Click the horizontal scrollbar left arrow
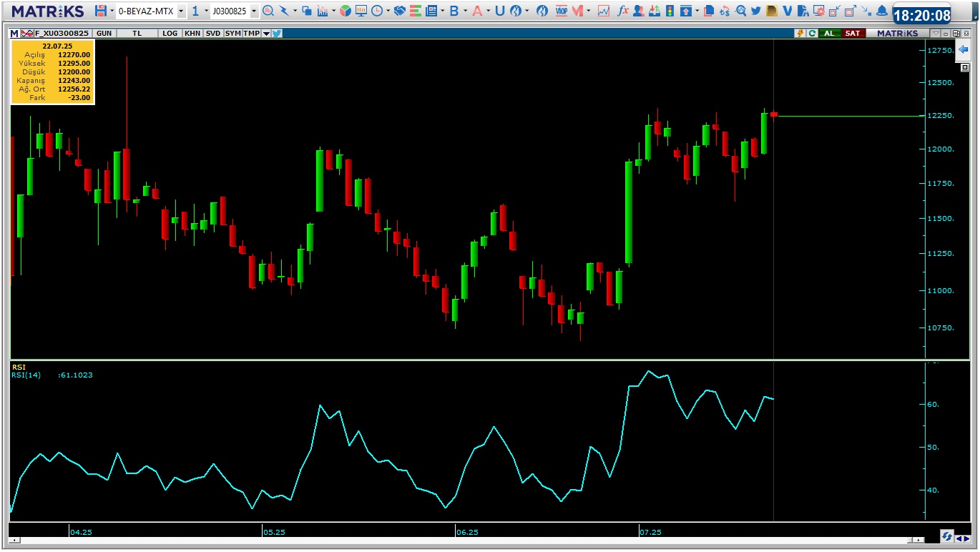The image size is (980, 552). (14, 540)
